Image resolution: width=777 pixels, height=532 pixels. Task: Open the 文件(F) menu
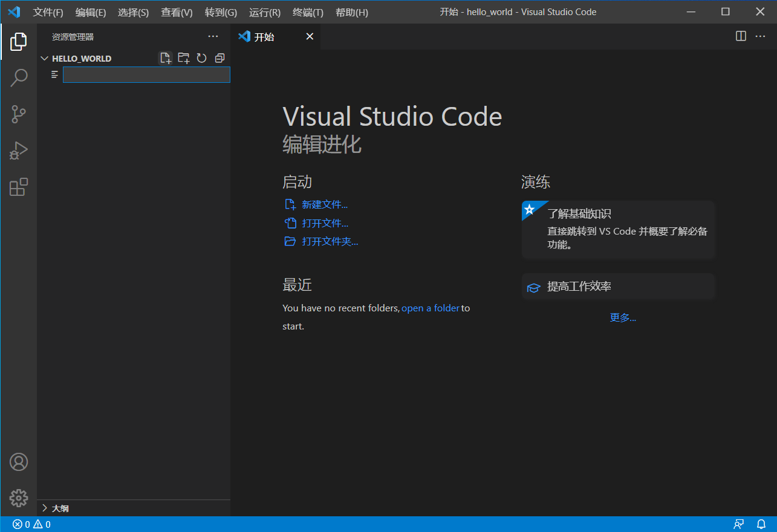(x=48, y=12)
